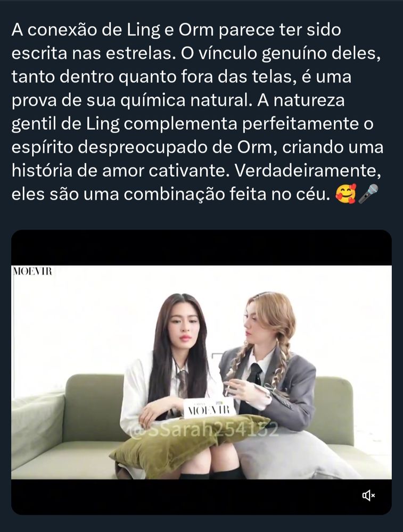Select the @SSarah254132 watermark text
Image resolution: width=403 pixels, height=532 pixels.
coord(202,430)
